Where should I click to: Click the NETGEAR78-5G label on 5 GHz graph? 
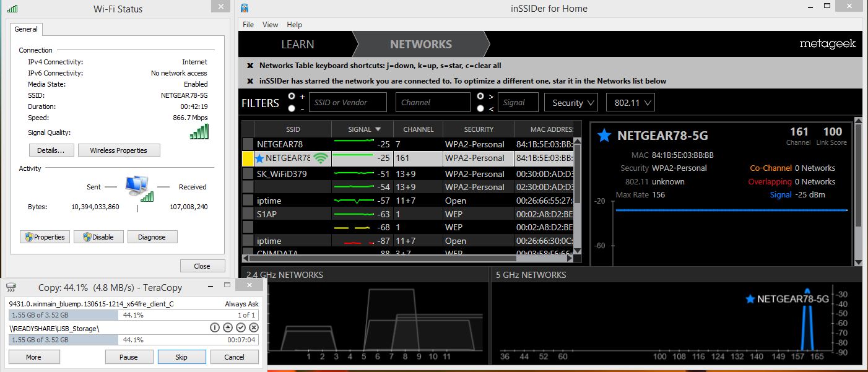(x=793, y=299)
